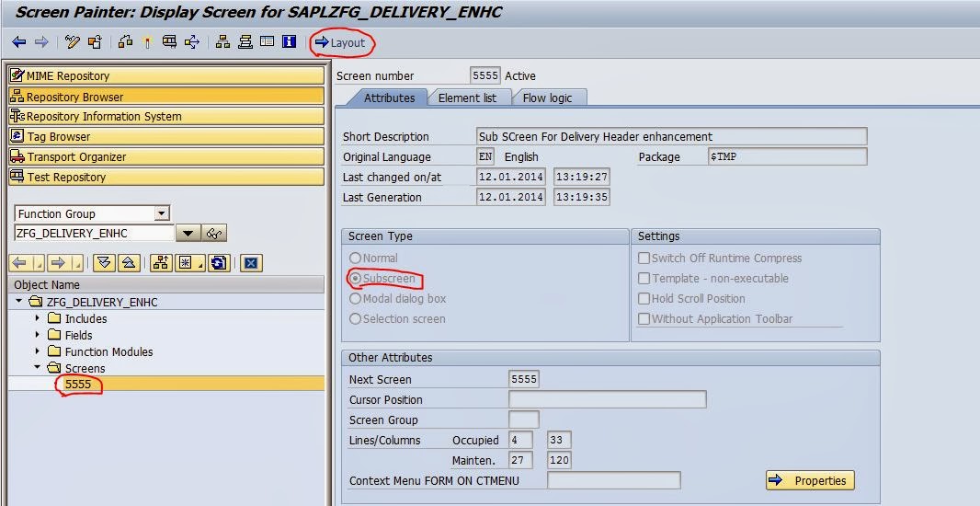This screenshot has height=506, width=980.
Task: Click the Check icon beside the matchstick icon
Action: tap(126, 42)
